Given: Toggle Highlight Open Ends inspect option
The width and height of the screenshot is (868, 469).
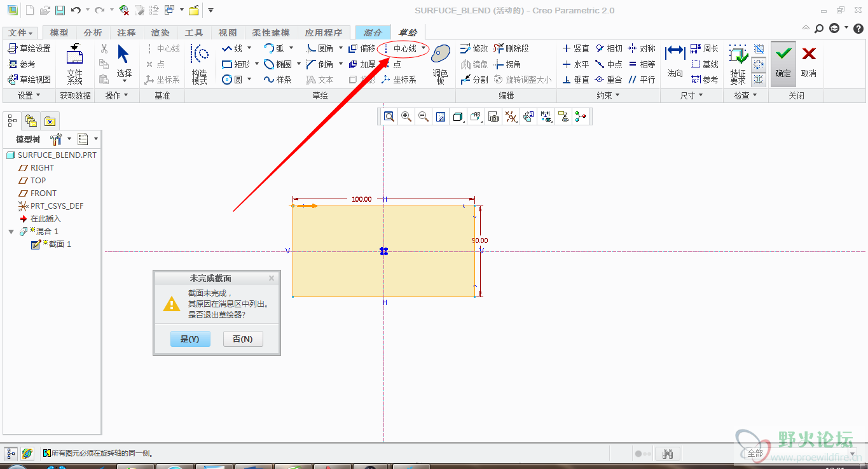Looking at the screenshot, I should pyautogui.click(x=759, y=64).
